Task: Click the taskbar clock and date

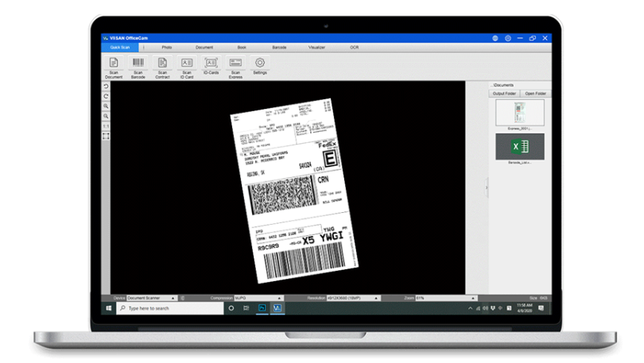Action: click(x=525, y=308)
